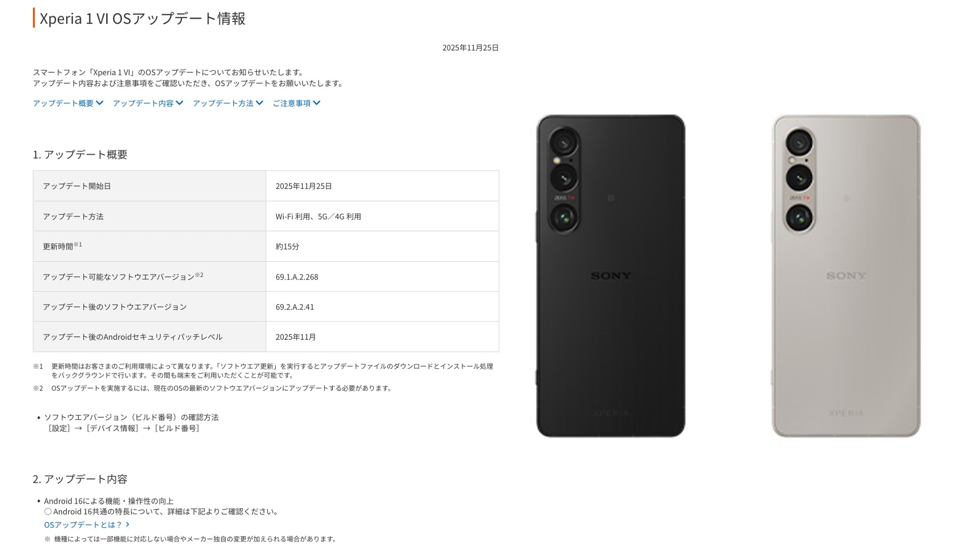Click the 69.1.A.2.268 version cell

(382, 277)
